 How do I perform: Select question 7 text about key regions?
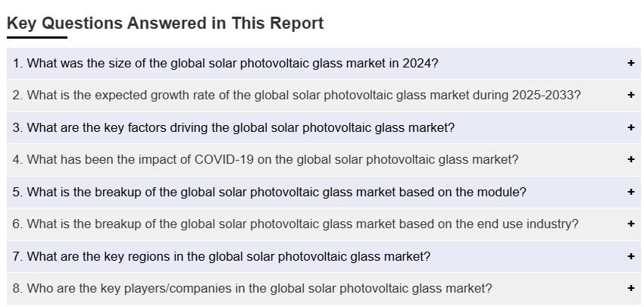pyautogui.click(x=221, y=256)
